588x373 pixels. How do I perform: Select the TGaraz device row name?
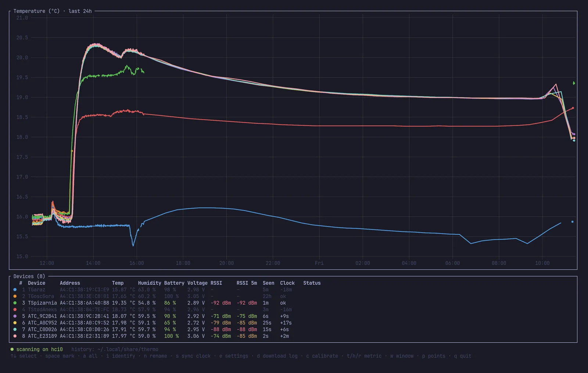[x=37, y=289]
